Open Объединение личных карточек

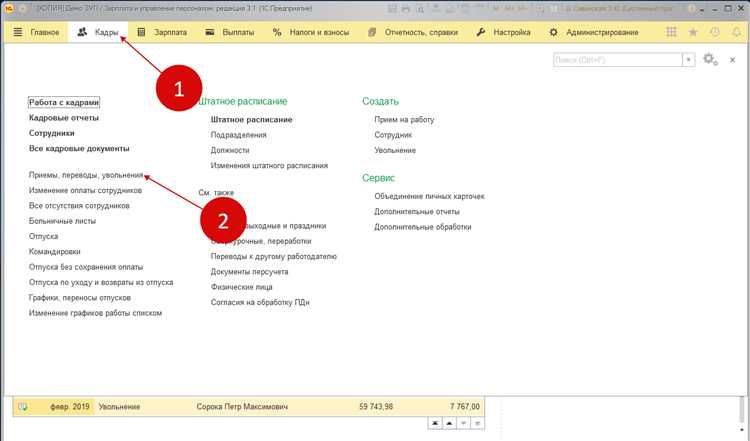pos(430,196)
